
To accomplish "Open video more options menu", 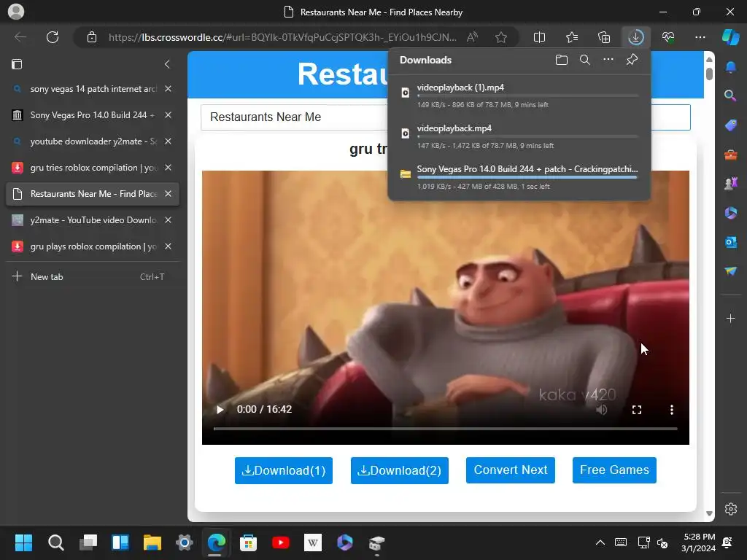I will 672,410.
